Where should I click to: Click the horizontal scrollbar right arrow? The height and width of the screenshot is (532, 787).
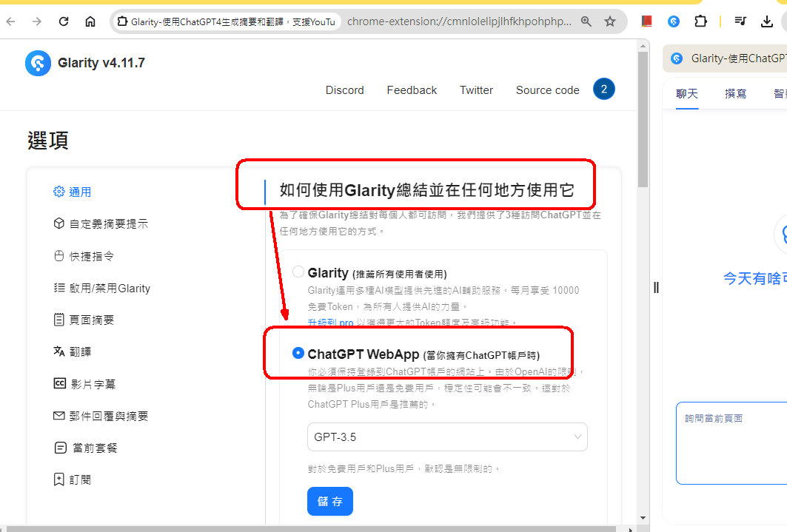pyautogui.click(x=631, y=528)
